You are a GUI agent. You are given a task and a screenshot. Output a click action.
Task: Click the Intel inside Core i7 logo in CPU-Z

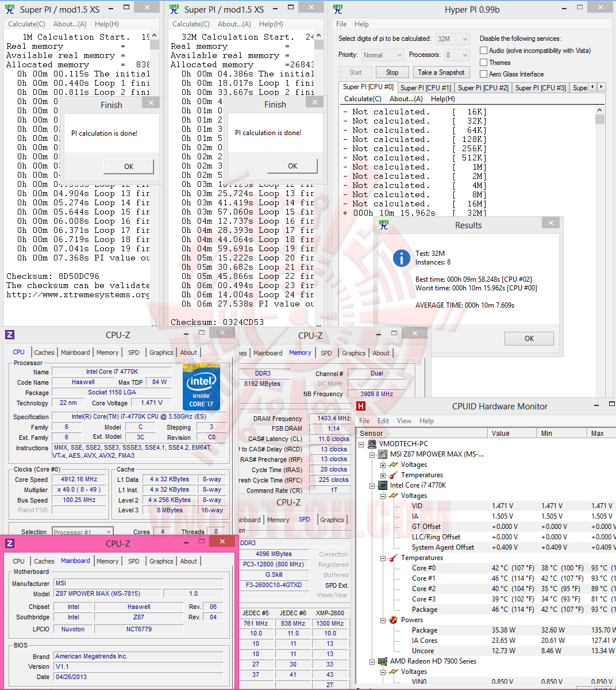[201, 387]
